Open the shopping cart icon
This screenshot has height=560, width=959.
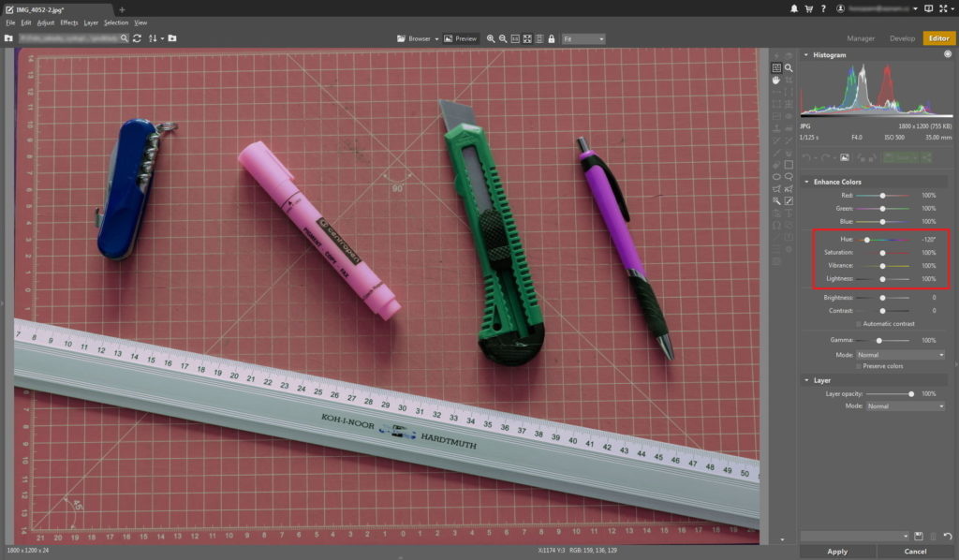tap(808, 8)
